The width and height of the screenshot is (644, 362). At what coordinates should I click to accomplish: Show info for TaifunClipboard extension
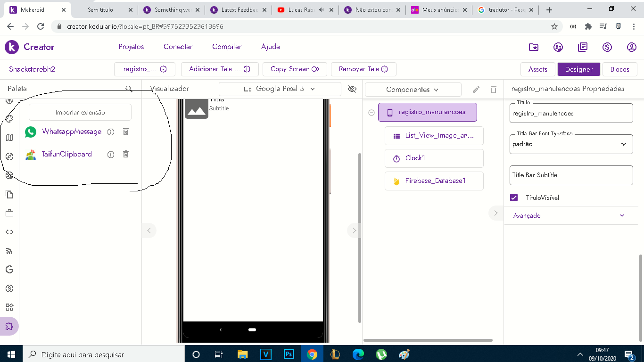pos(111,155)
